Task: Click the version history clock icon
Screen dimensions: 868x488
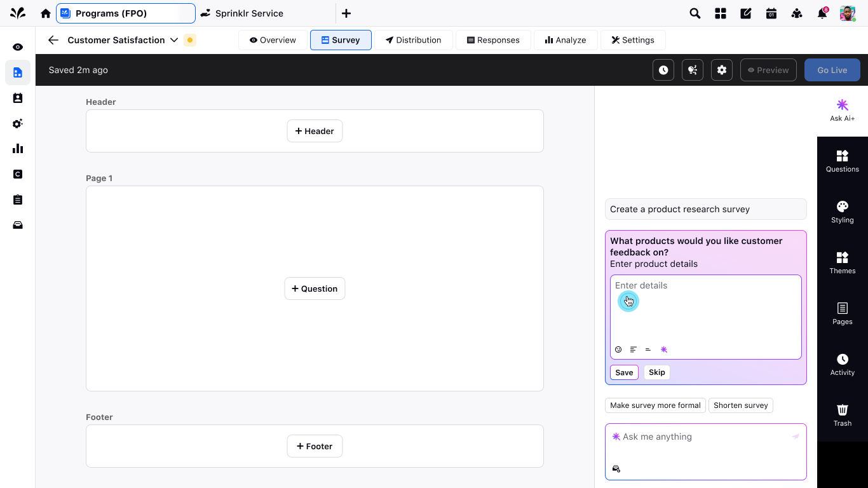Action: point(663,70)
